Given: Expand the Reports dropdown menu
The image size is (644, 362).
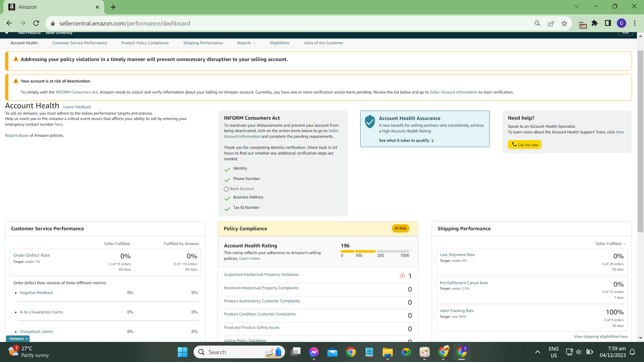Looking at the screenshot, I should pyautogui.click(x=247, y=43).
